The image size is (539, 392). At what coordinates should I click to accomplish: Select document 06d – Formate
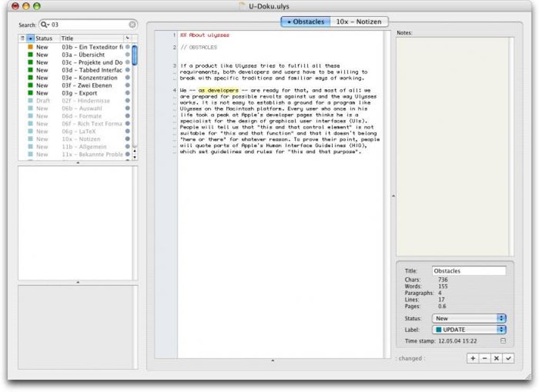pos(75,116)
